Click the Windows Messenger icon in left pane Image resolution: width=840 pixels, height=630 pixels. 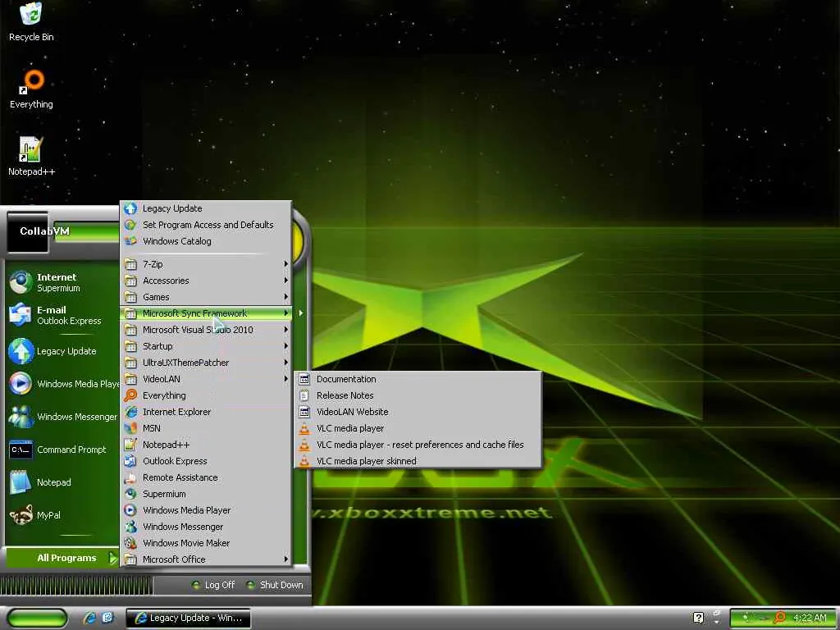tap(21, 416)
